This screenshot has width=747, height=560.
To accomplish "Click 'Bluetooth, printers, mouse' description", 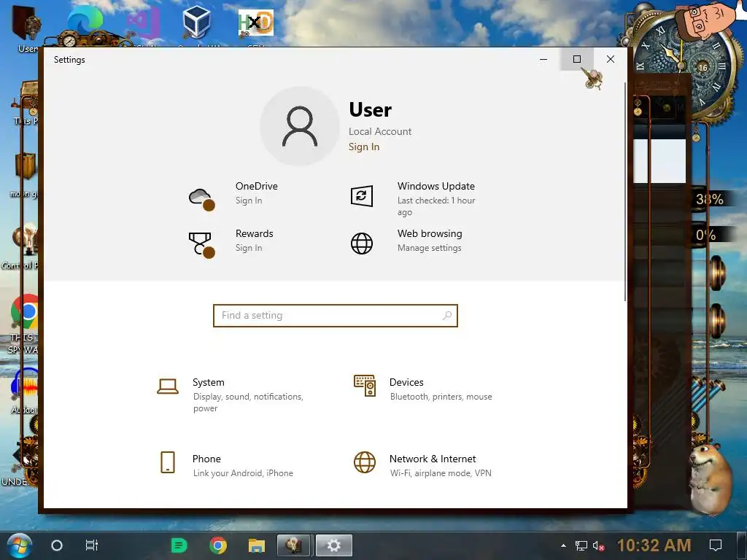I will [x=441, y=397].
